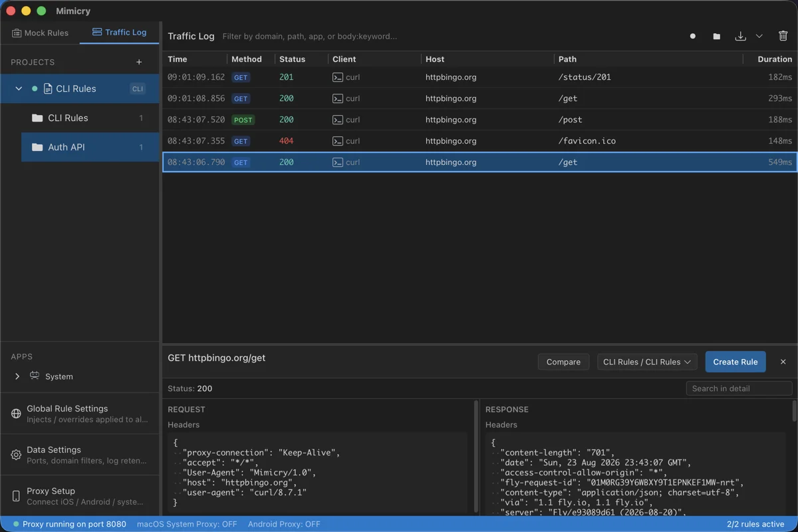Click the Compare button
The image size is (798, 532).
563,362
